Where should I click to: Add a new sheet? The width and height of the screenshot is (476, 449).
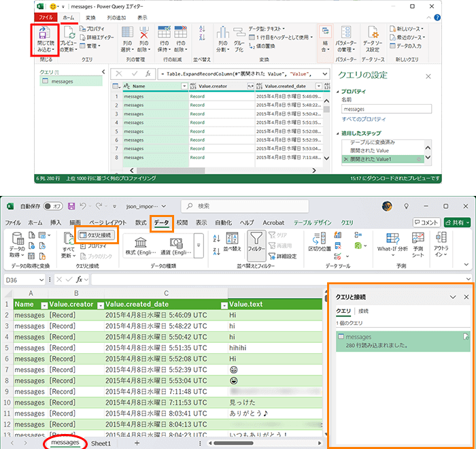click(137, 443)
